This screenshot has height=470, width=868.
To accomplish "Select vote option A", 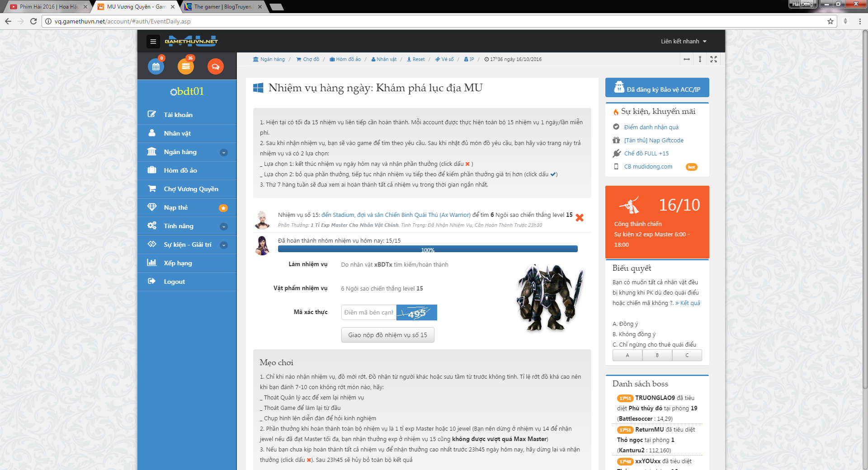I will pos(627,355).
